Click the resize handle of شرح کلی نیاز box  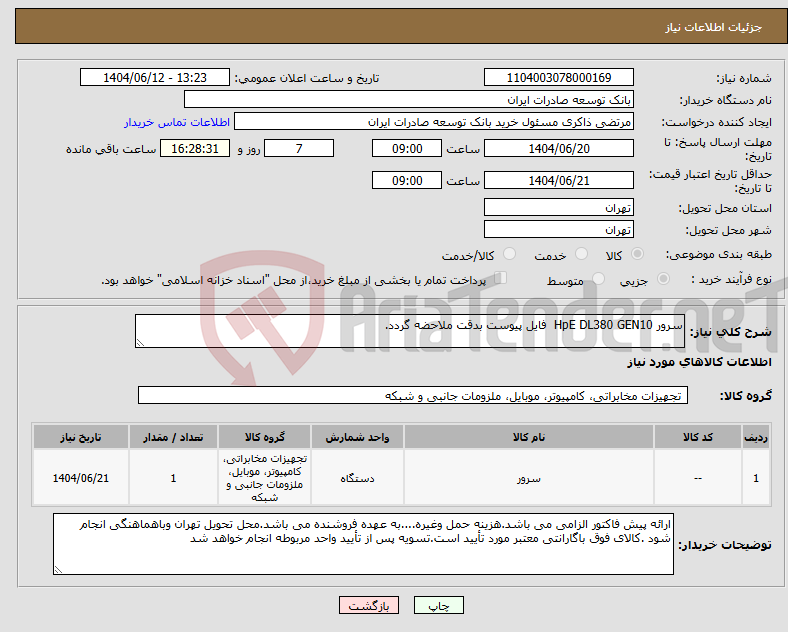point(140,343)
